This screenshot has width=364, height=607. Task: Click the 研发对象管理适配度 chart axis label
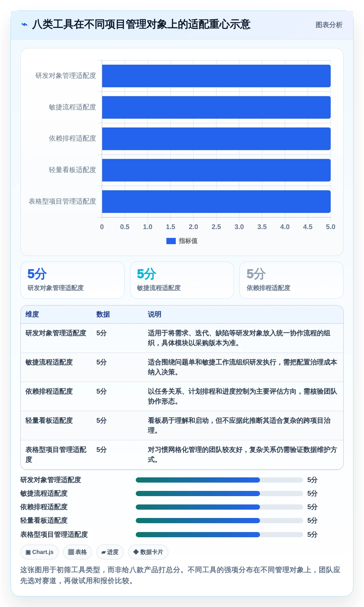tap(66, 76)
